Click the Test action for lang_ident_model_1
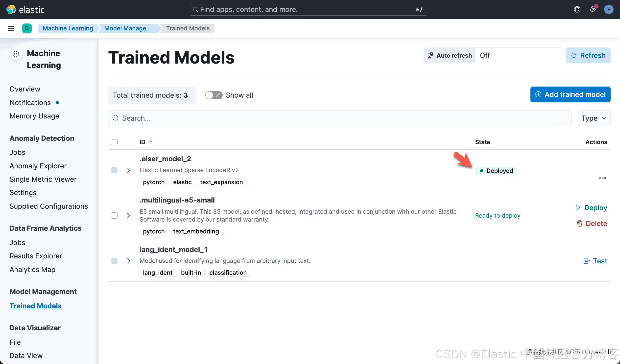Viewport: 620px width, 364px height. (596, 261)
